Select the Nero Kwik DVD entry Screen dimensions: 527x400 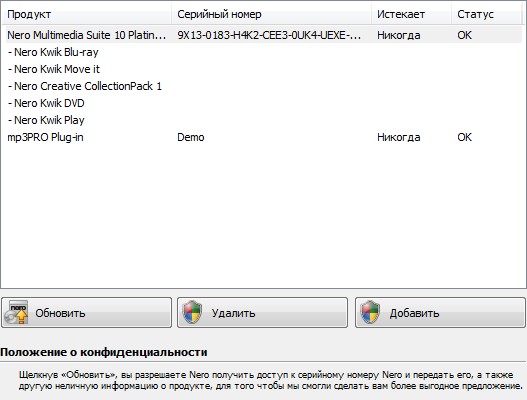tap(46, 103)
